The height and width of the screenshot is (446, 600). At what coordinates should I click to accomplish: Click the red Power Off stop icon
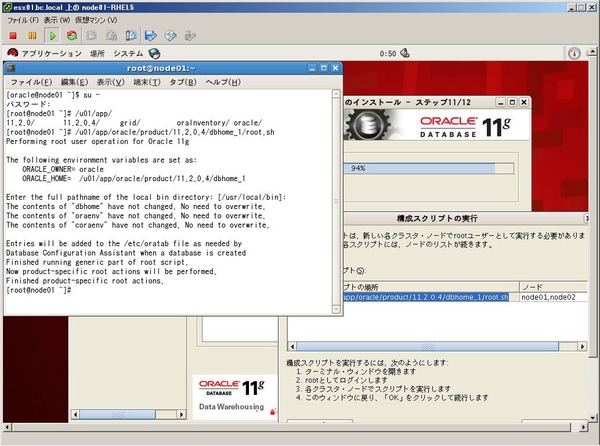point(13,36)
